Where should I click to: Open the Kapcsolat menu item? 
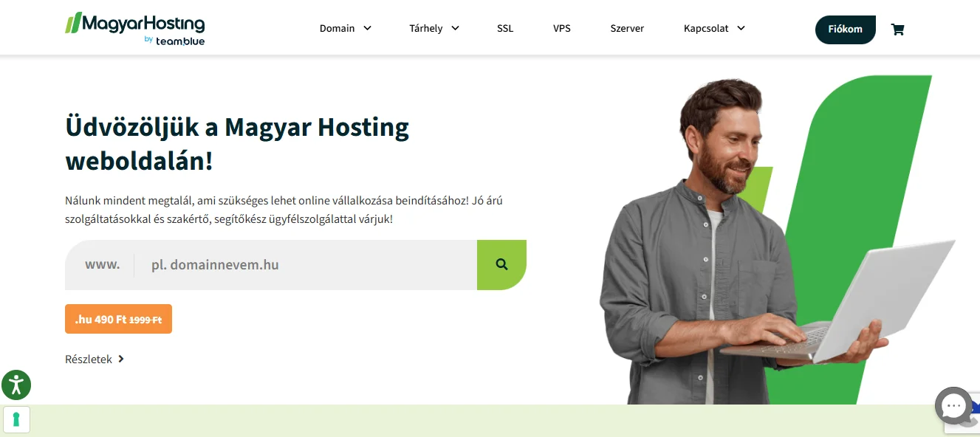coord(706,28)
